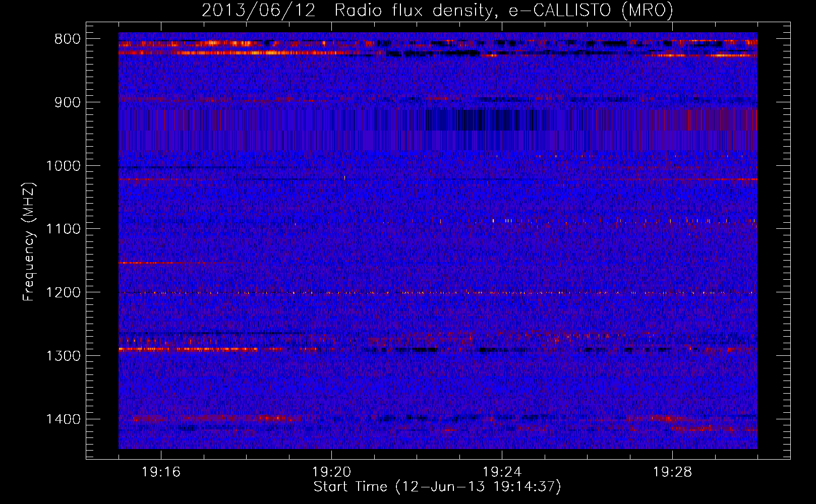The width and height of the screenshot is (816, 504).
Task: Click the 1400 frequency tick label
Action: [63, 419]
